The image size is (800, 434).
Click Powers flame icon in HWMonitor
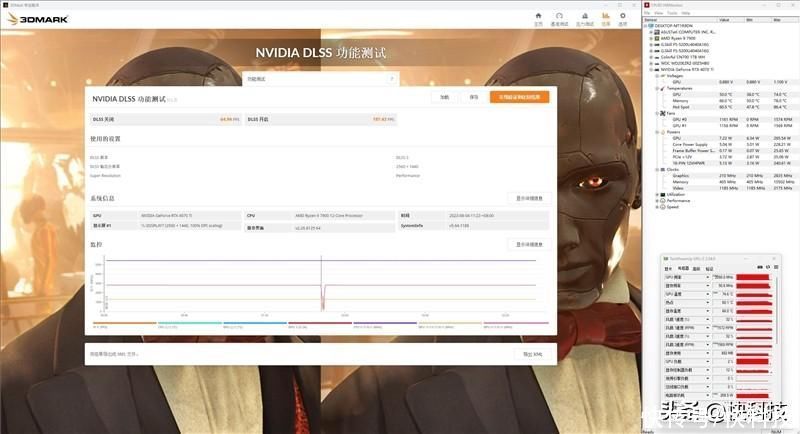tap(663, 132)
